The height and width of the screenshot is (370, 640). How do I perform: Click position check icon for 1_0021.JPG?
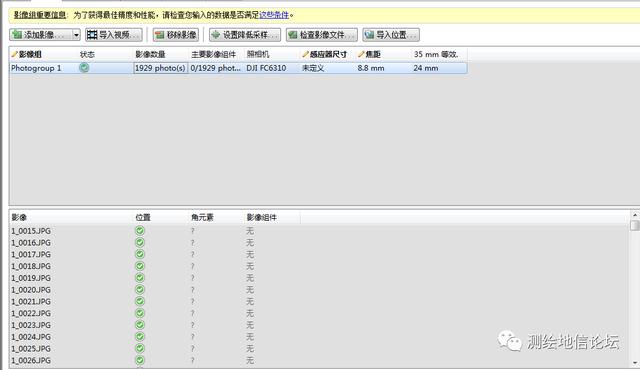140,301
